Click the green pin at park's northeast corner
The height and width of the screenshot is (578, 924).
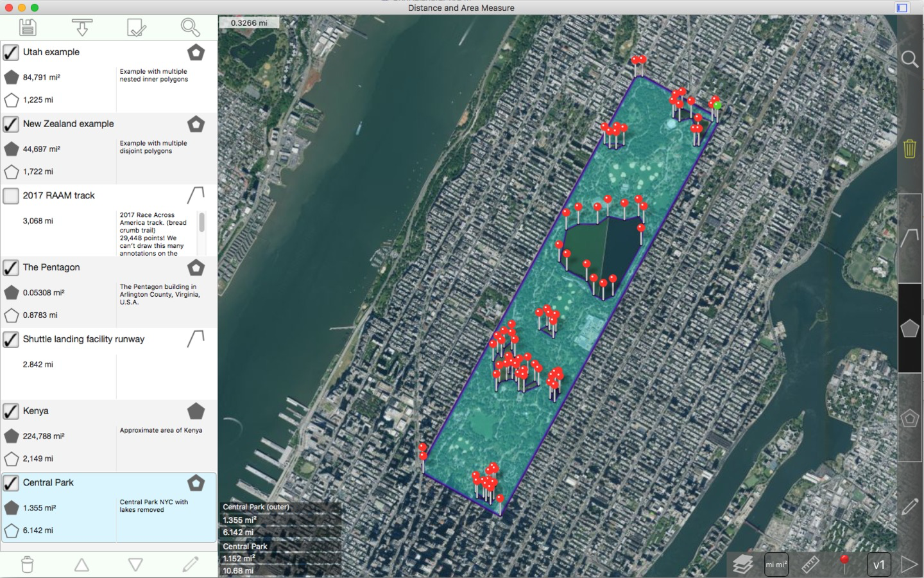[717, 105]
